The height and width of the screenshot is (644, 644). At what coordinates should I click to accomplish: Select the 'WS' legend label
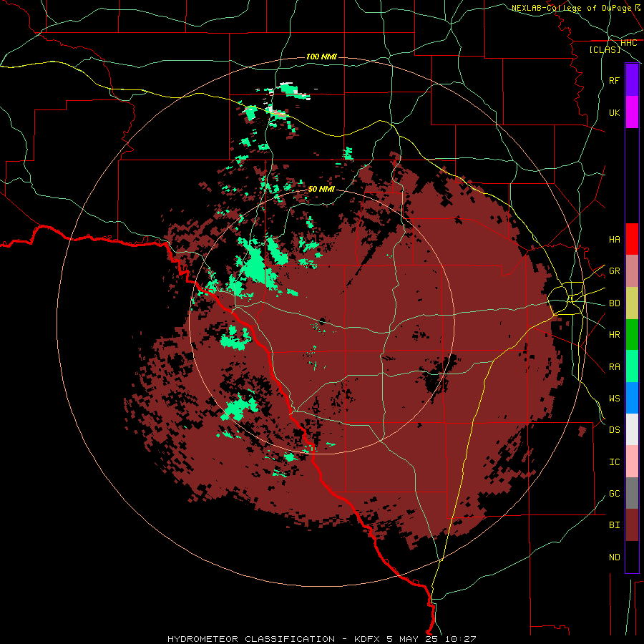coord(614,398)
